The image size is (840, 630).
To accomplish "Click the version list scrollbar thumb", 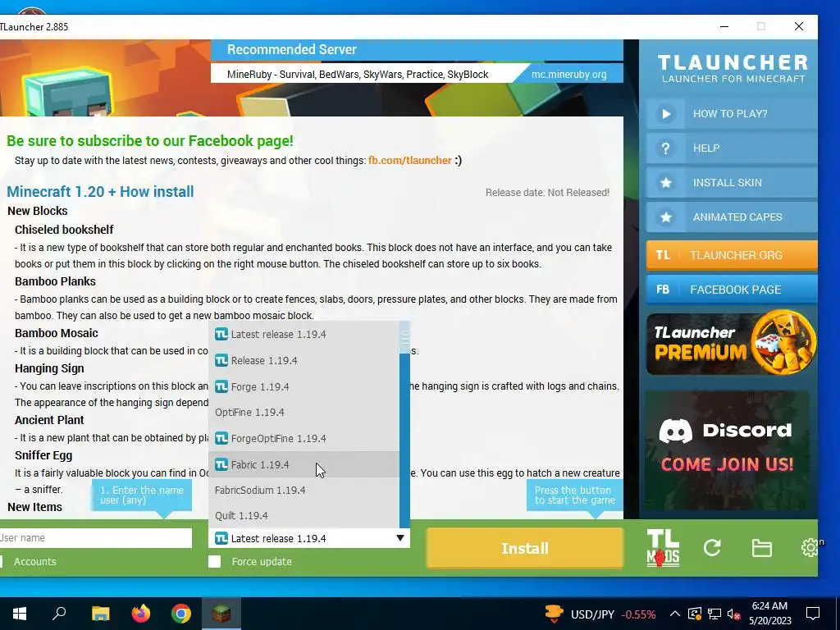I will [405, 337].
